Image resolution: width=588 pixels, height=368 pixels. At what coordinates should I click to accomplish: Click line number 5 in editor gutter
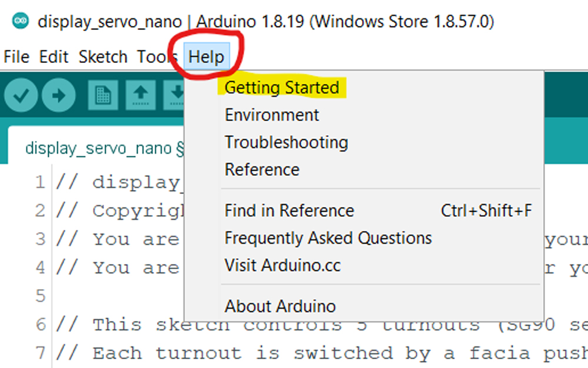[x=40, y=296]
